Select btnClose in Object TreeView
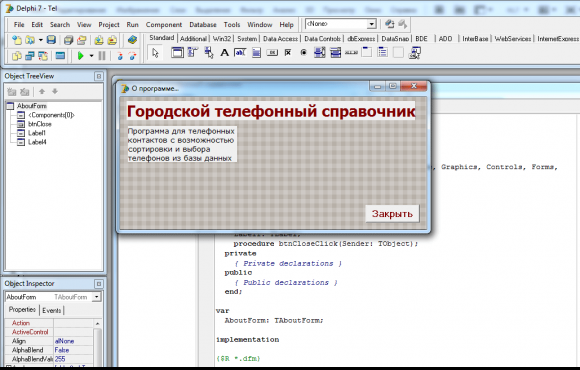580x370 pixels. coord(40,124)
